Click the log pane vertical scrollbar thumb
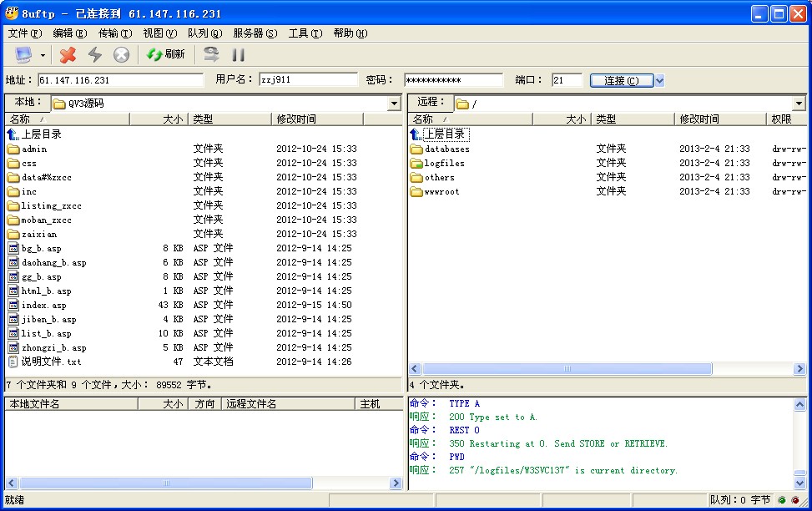The height and width of the screenshot is (511, 812). (799, 473)
